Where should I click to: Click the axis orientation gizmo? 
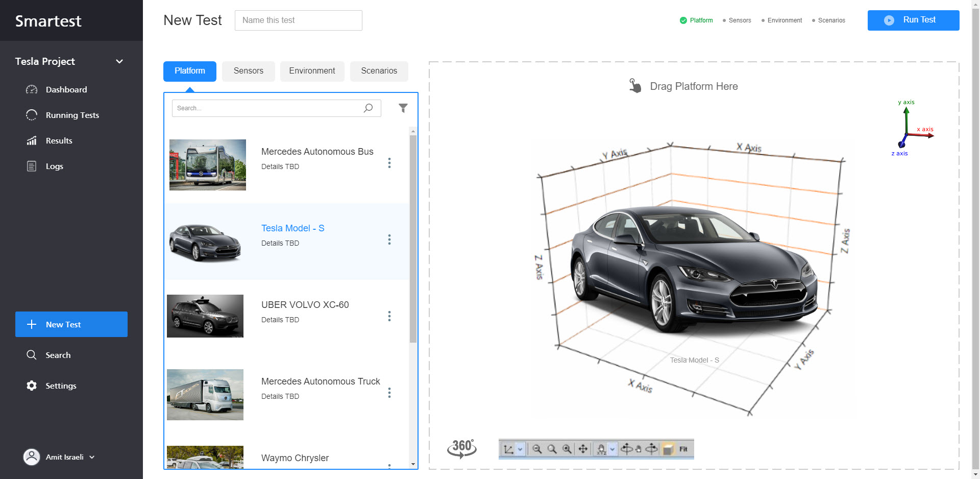(914, 128)
